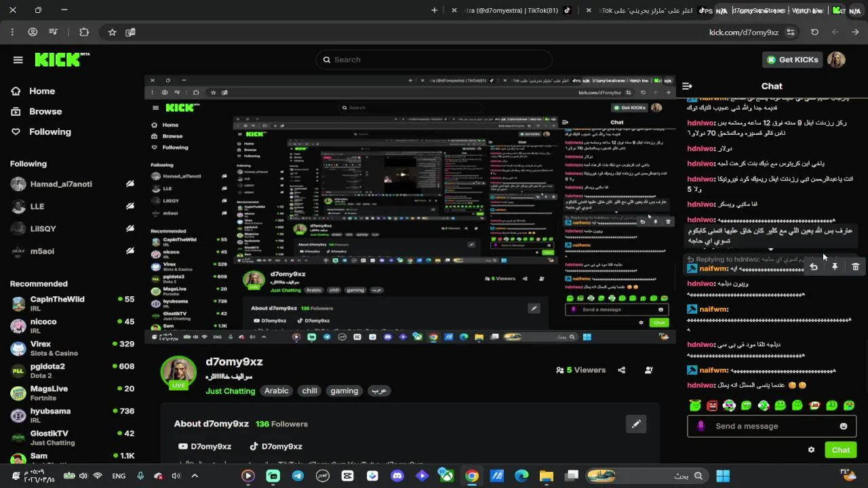This screenshot has width=868, height=488.
Task: Collapse the Chat panel
Action: coord(687,86)
